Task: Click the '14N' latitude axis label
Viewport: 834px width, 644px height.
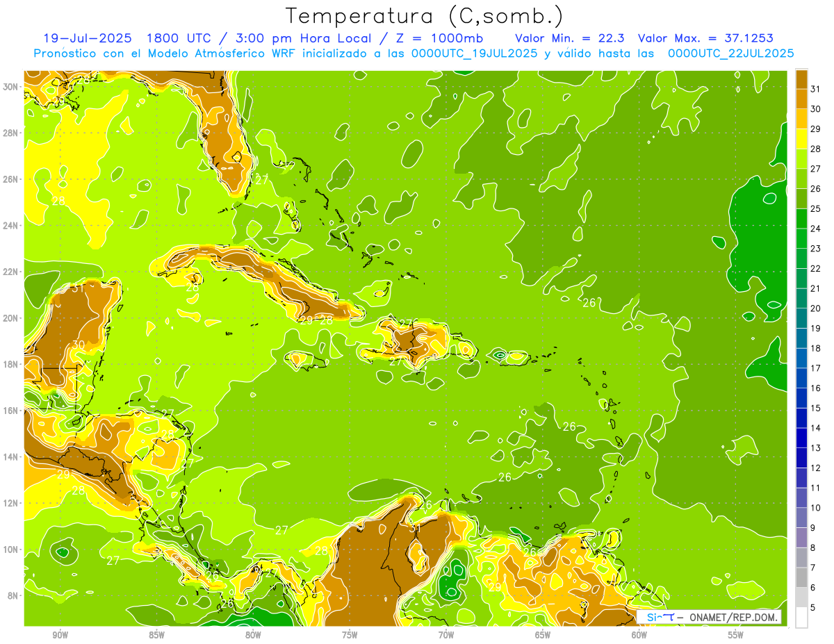Action: click(11, 456)
